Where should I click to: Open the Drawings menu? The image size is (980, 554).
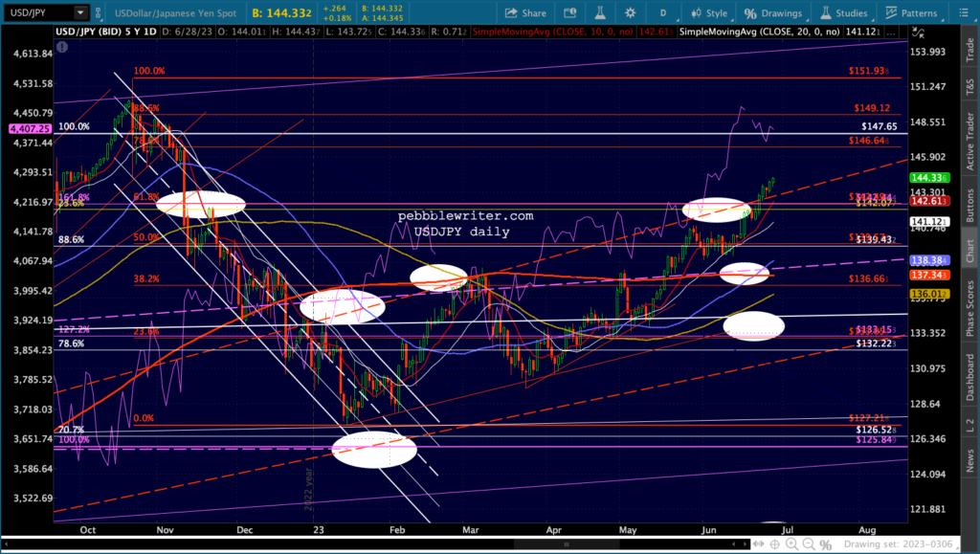point(773,13)
